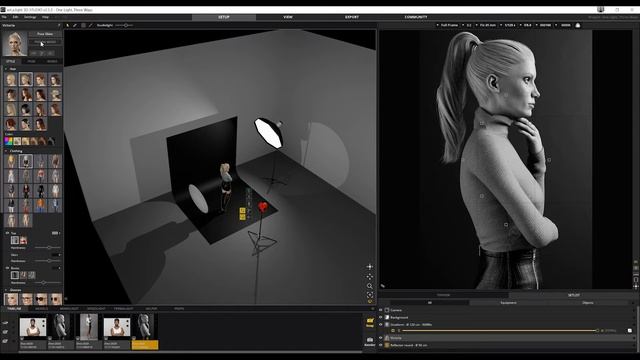
Task: Open the SETUP main tab
Action: 224,17
